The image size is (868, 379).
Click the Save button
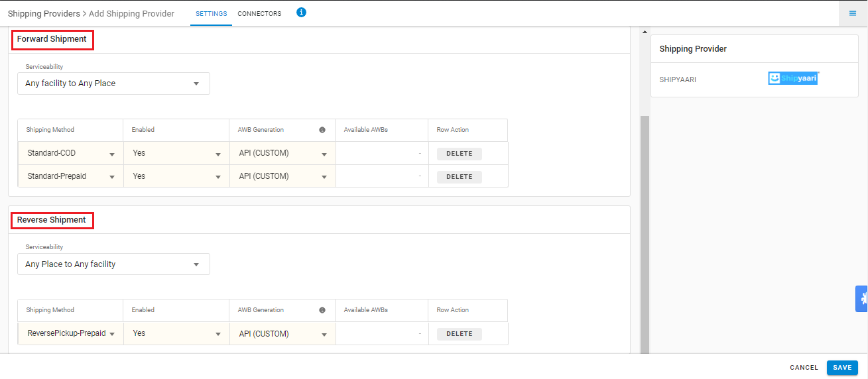coord(842,368)
